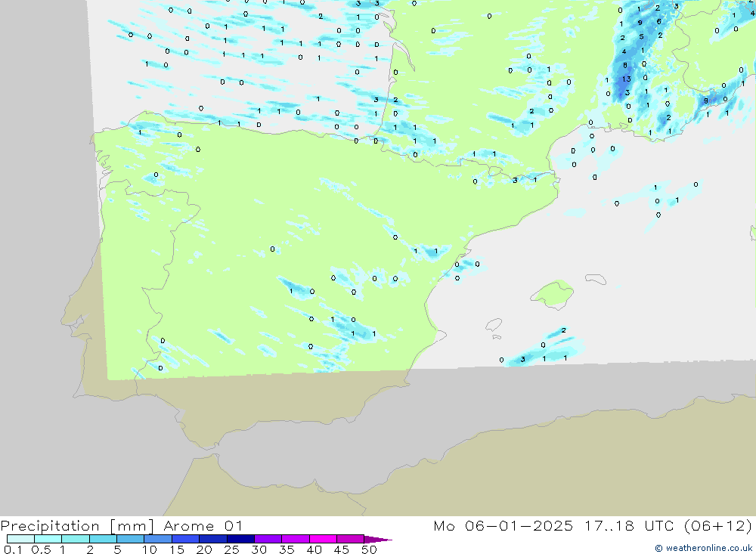Click the legend label '30'
The height and width of the screenshot is (554, 756).
click(x=259, y=549)
